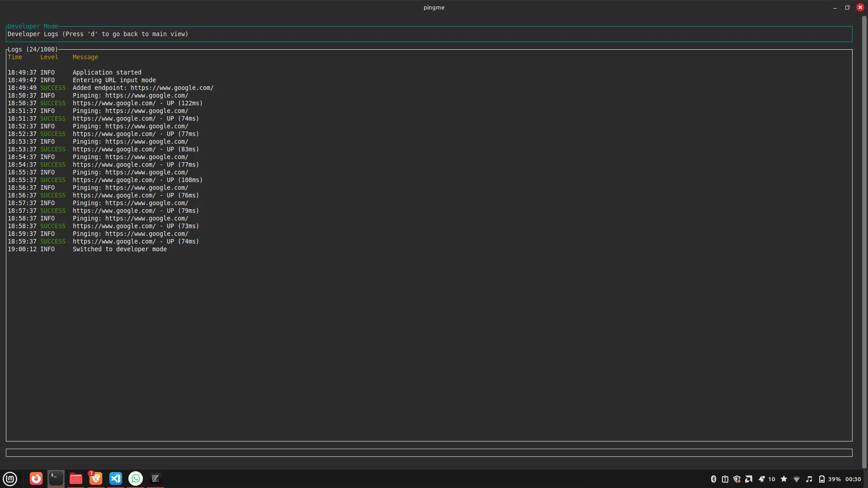The height and width of the screenshot is (488, 868).
Task: Click the 18:58:37 "Pinging" log line
Action: tap(98, 218)
